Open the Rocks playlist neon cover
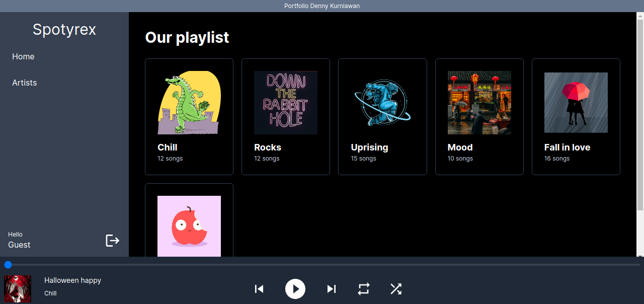This screenshot has height=304, width=644. (x=286, y=103)
